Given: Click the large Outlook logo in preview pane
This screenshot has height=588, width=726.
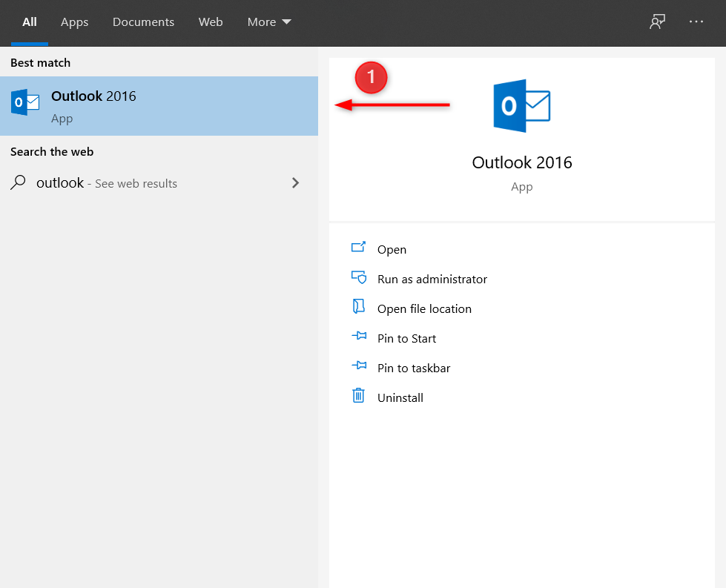Looking at the screenshot, I should (x=522, y=106).
